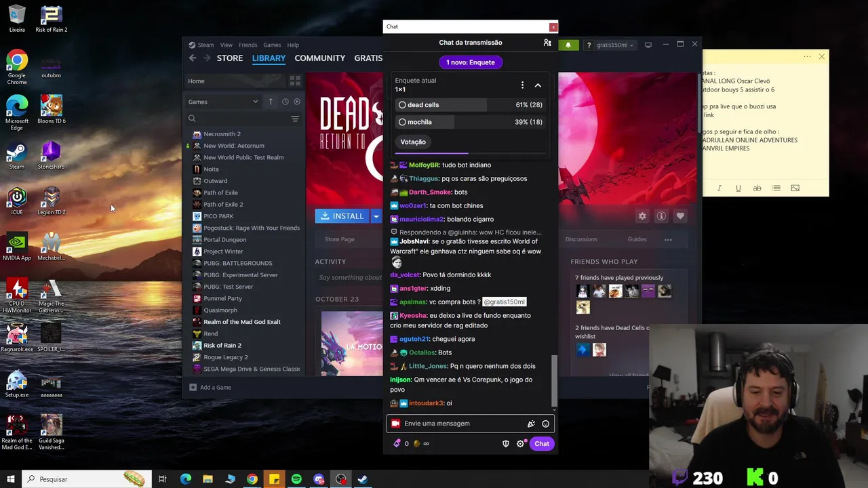Toggle Steam library grid view icon
Image resolution: width=868 pixels, height=488 pixels.
pos(295,81)
